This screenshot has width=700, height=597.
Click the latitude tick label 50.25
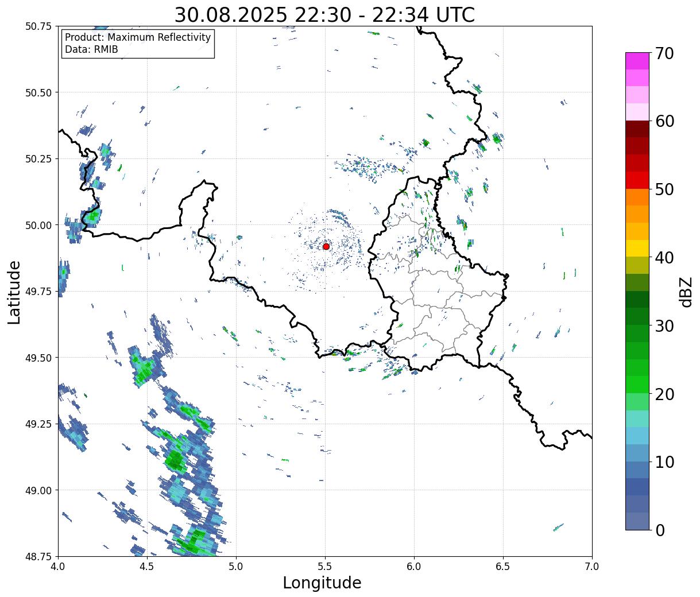coord(38,159)
